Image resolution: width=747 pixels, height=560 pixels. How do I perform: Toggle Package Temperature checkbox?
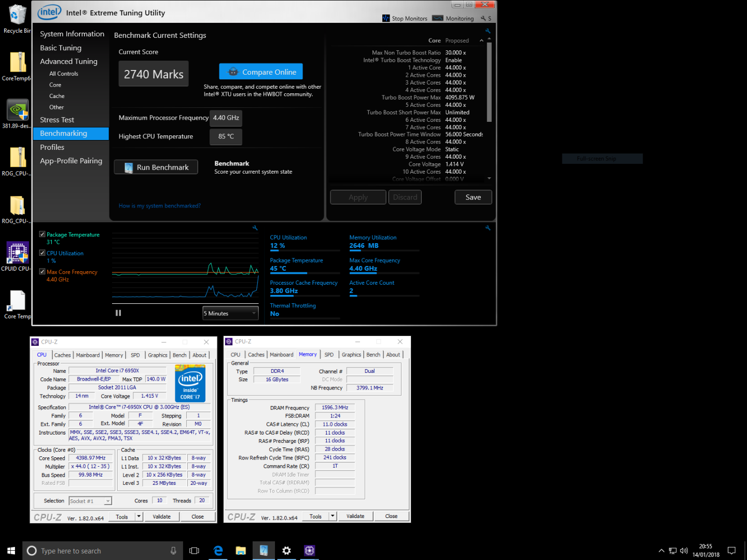(43, 234)
